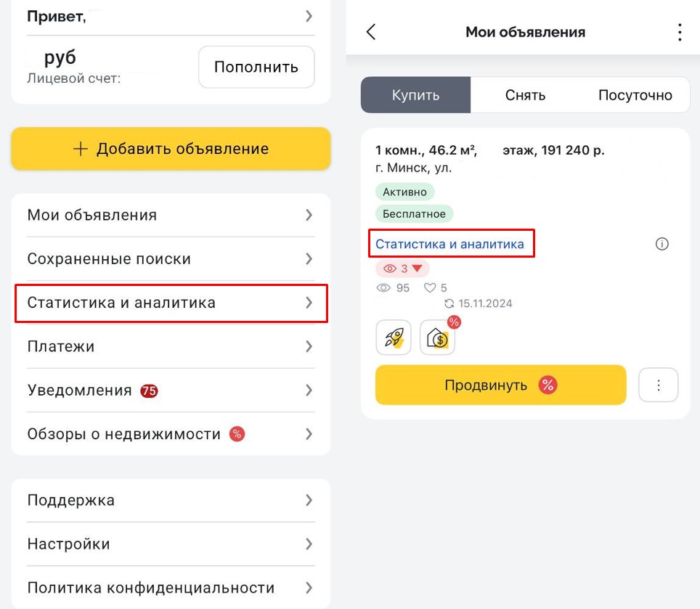
Task: Switch to the Снять tab
Action: pyautogui.click(x=525, y=95)
